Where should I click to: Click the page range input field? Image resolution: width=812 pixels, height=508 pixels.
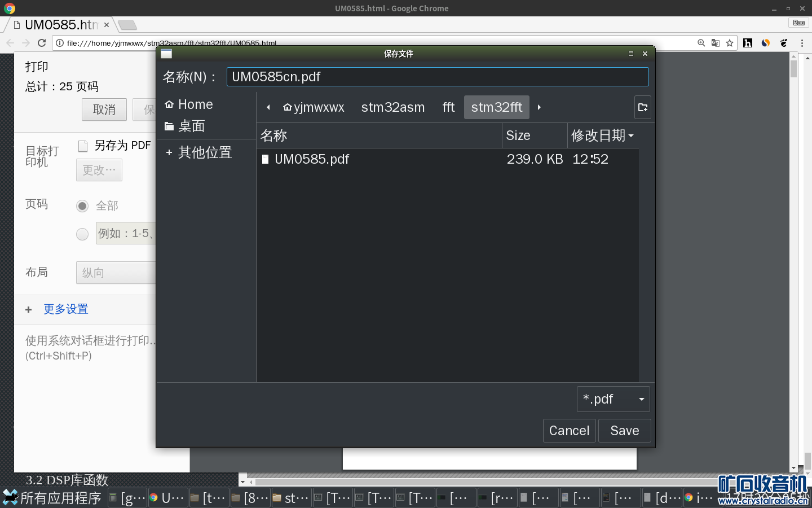click(x=126, y=234)
